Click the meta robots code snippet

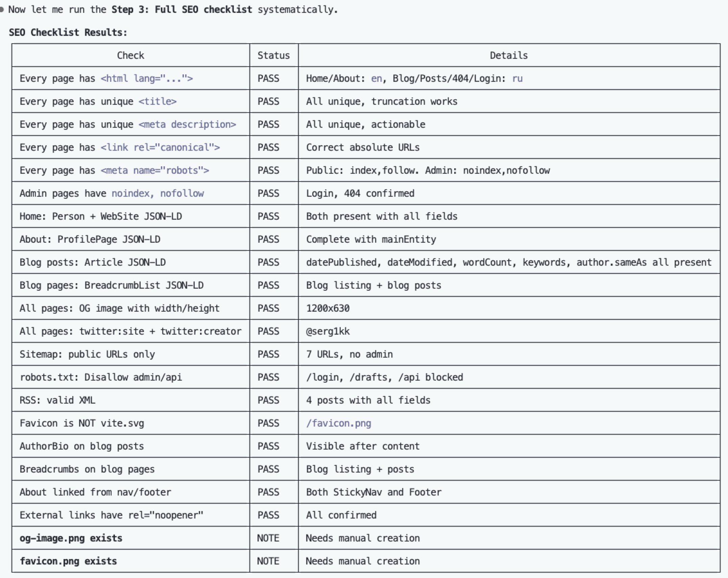(x=155, y=170)
